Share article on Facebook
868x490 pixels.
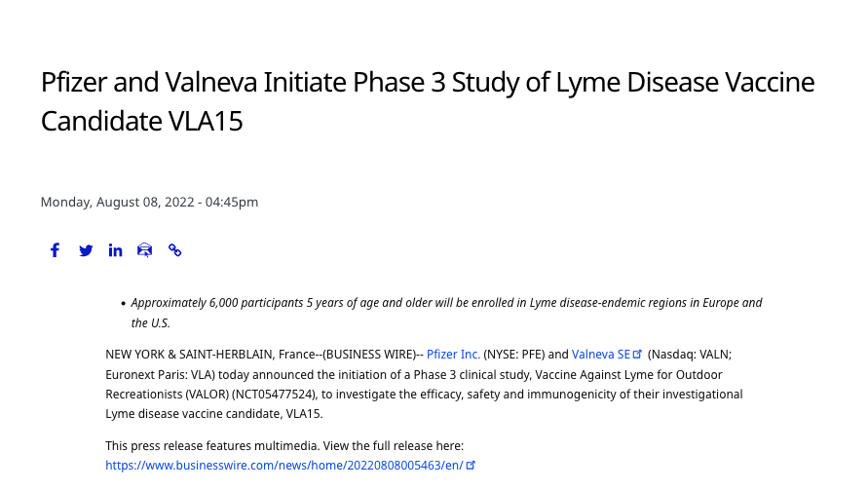click(55, 250)
